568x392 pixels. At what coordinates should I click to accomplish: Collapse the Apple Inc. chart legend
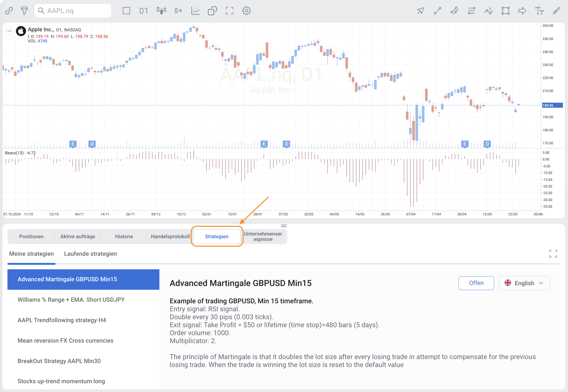9,31
